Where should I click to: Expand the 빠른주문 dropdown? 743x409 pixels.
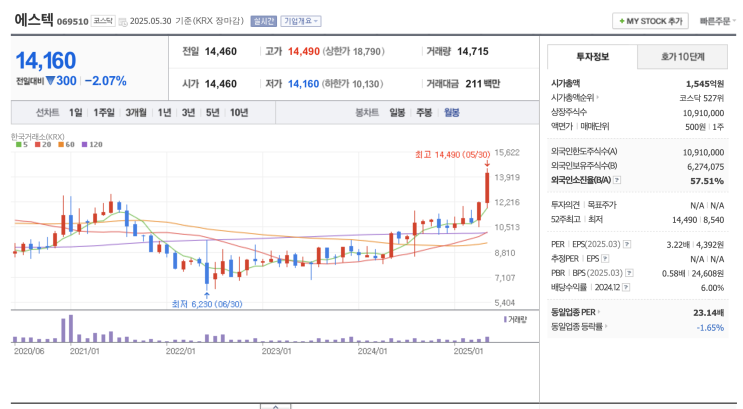click(717, 21)
